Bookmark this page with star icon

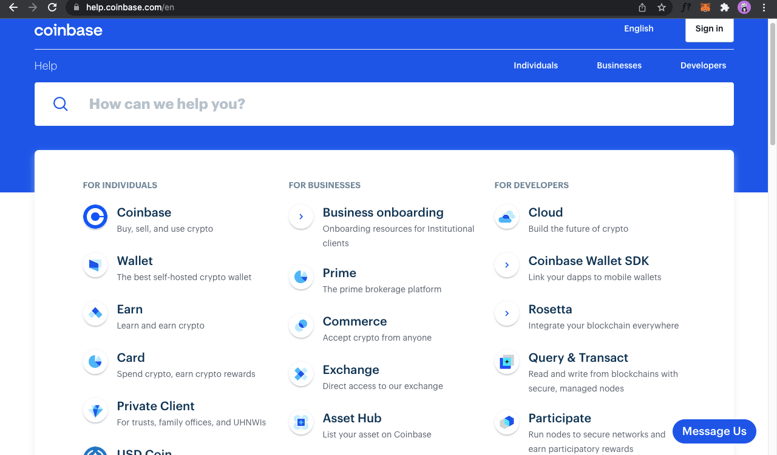click(662, 7)
